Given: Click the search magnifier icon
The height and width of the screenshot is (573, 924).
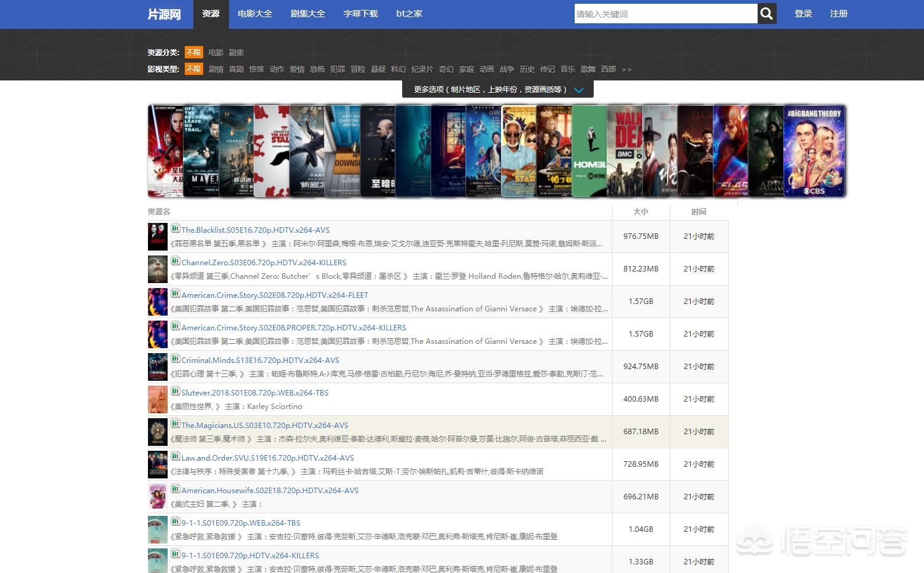Looking at the screenshot, I should (x=766, y=14).
